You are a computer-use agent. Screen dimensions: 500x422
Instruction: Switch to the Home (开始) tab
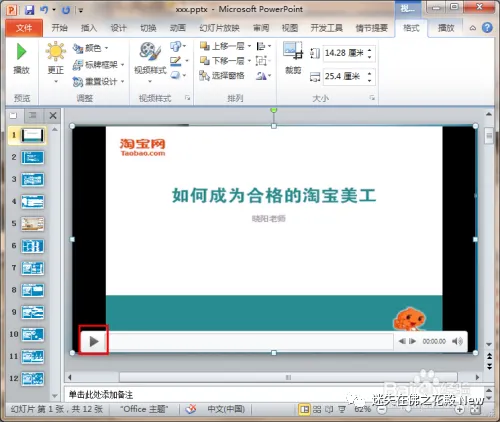click(x=60, y=28)
